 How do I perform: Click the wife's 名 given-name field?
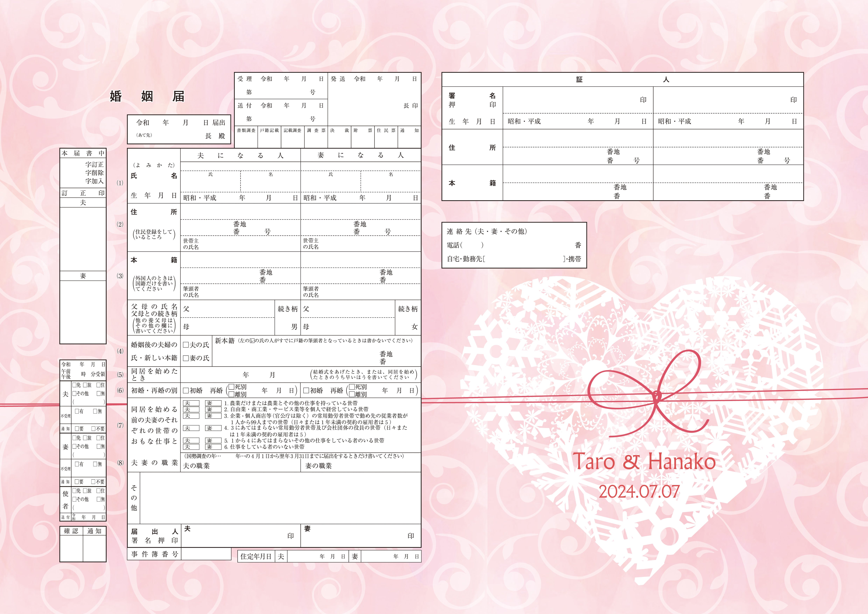[x=391, y=182]
